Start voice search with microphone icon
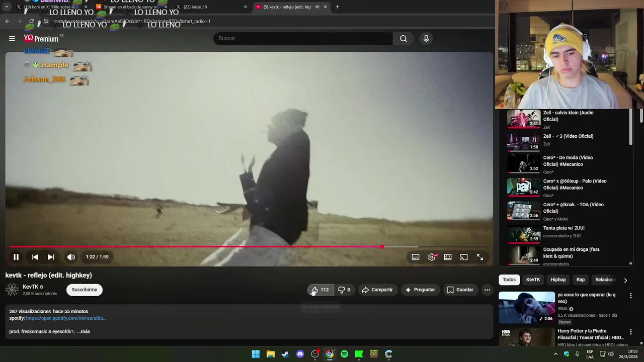 coord(426,38)
